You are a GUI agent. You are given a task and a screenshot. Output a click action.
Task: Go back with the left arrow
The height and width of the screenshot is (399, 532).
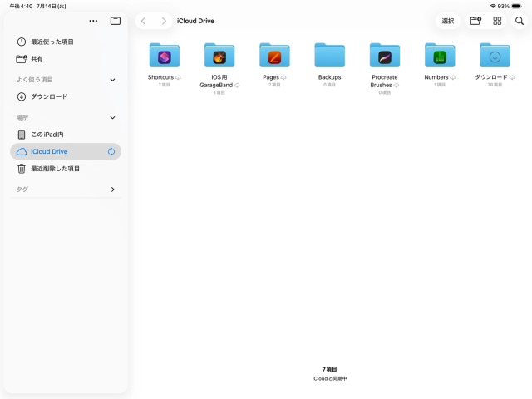pyautogui.click(x=144, y=21)
